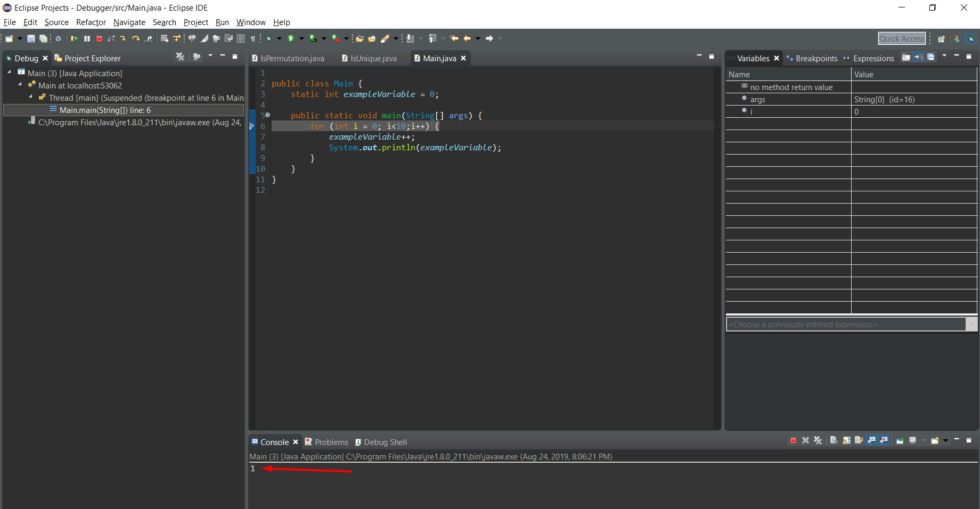Image resolution: width=980 pixels, height=509 pixels.
Task: Click Skip All Breakpoints in toolbar
Action: click(58, 38)
